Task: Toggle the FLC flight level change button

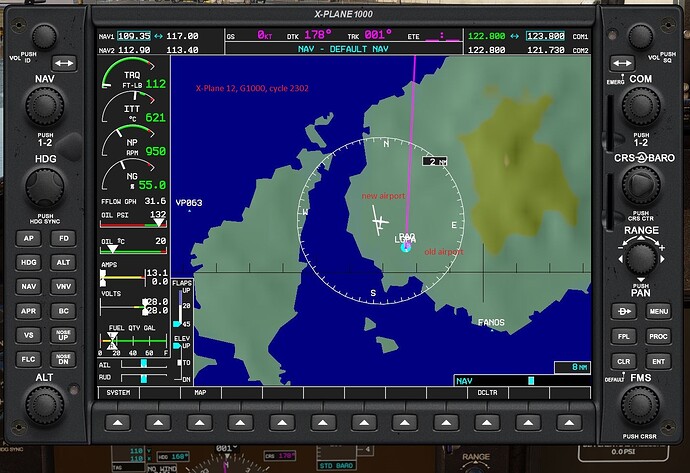Action: pos(29,359)
